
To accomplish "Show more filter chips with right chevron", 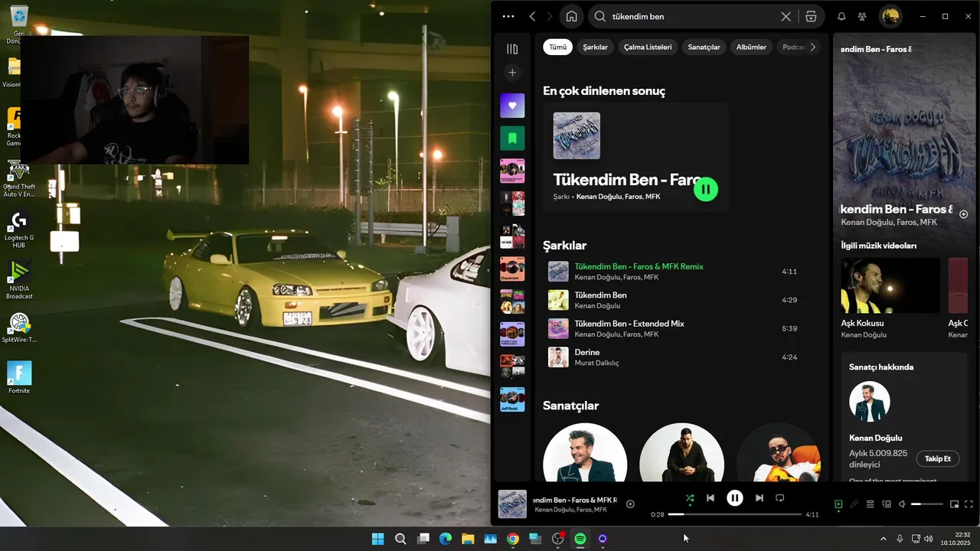I will pyautogui.click(x=813, y=47).
